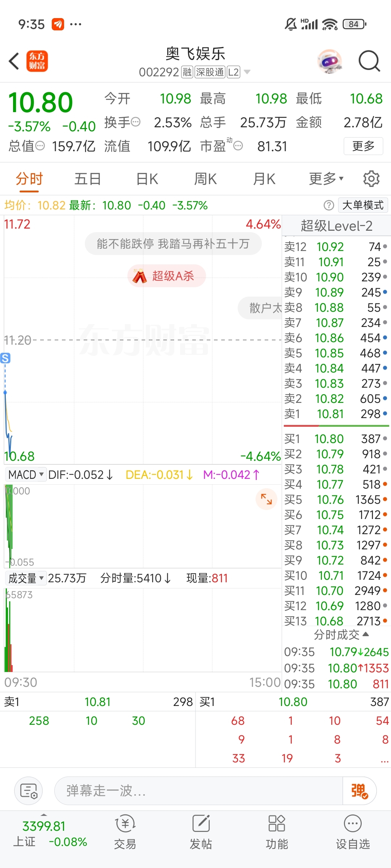Open the 超级Level-2 header

(x=336, y=226)
